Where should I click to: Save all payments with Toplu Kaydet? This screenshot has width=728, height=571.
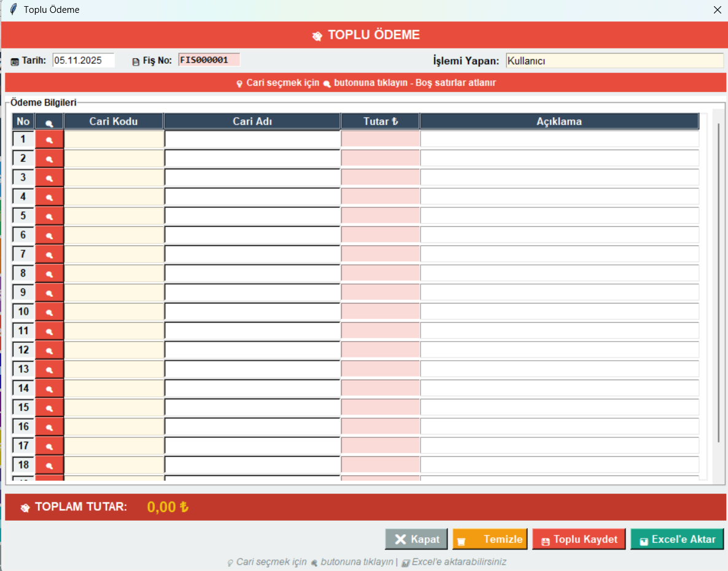(579, 539)
